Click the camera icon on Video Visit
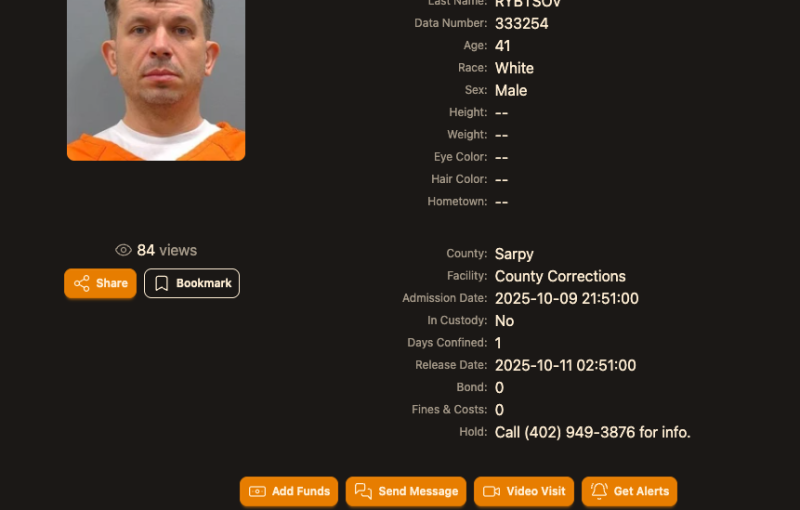The image size is (800, 510). point(491,491)
